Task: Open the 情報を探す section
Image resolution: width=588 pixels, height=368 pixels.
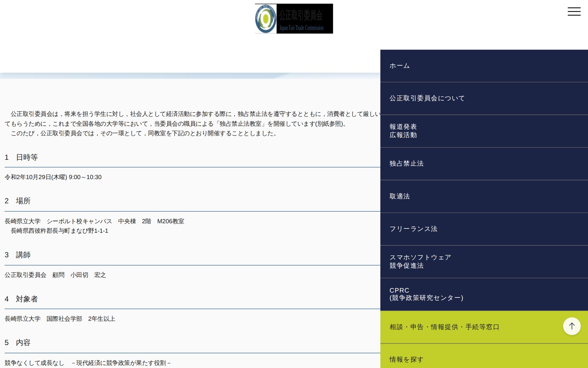Action: click(406, 359)
